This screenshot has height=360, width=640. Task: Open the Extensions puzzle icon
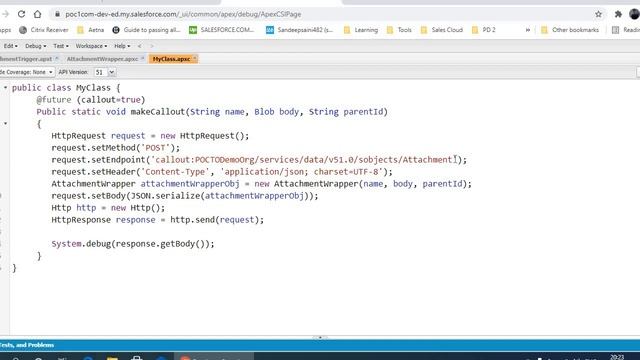618,14
